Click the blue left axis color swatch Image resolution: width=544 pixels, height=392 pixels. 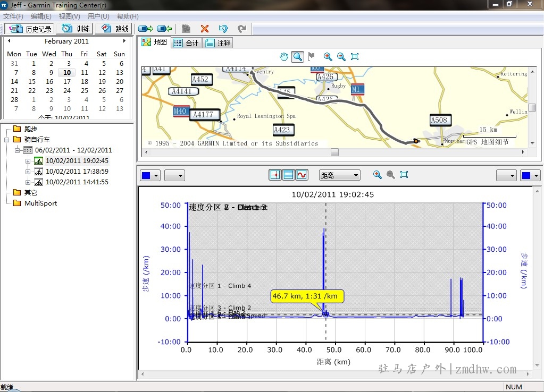point(146,175)
